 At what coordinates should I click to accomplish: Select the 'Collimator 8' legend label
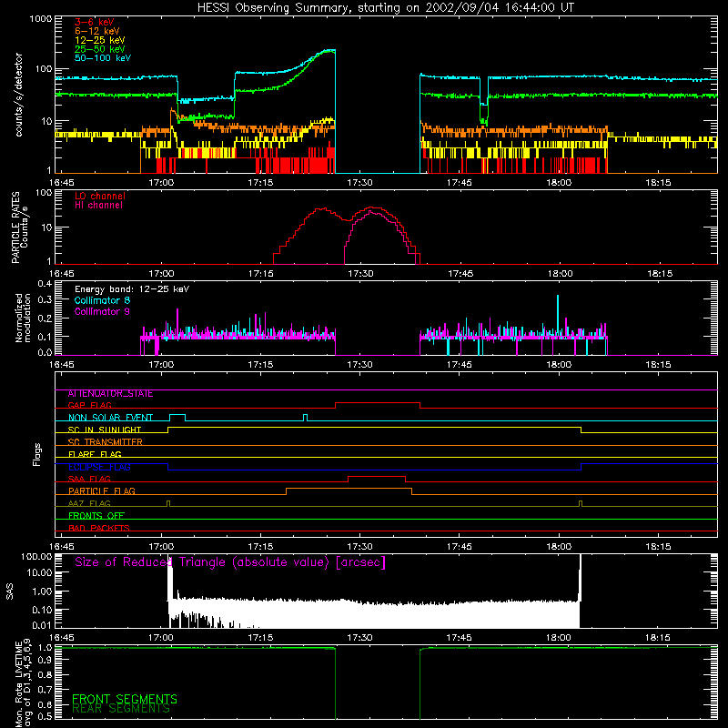(102, 300)
